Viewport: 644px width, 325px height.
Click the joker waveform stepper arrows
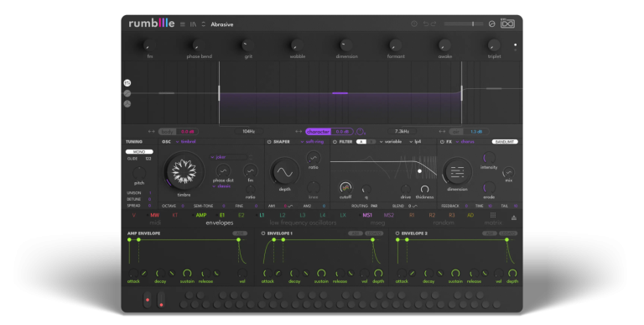tap(251, 157)
